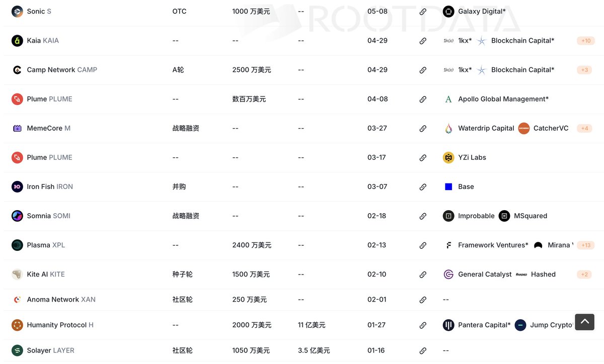Open source link icon for Plasma row

click(423, 245)
